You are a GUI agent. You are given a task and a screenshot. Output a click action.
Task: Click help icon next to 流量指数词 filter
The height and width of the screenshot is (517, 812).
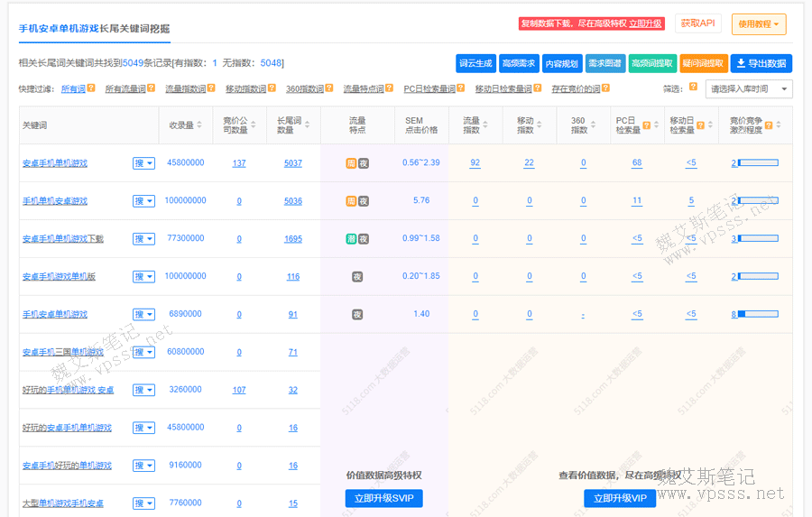pos(211,88)
